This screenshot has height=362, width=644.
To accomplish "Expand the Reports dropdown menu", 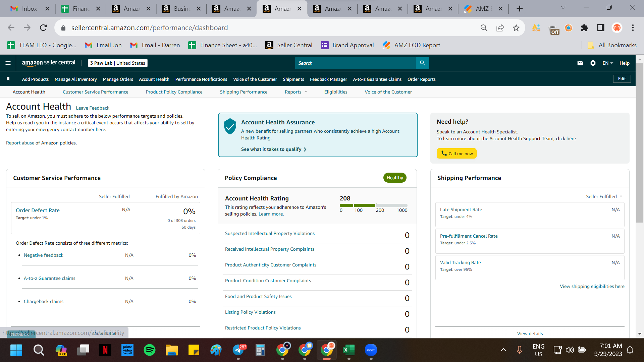I will [296, 92].
